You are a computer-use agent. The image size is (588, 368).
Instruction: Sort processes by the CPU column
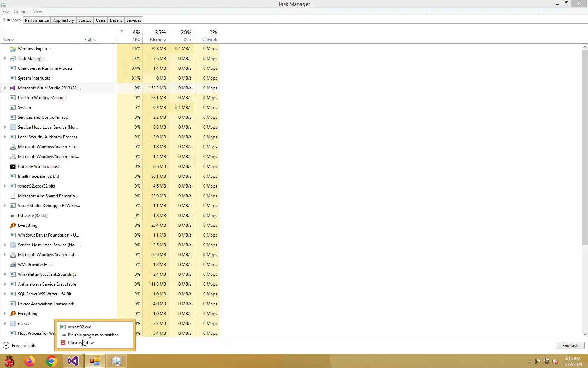click(x=130, y=36)
